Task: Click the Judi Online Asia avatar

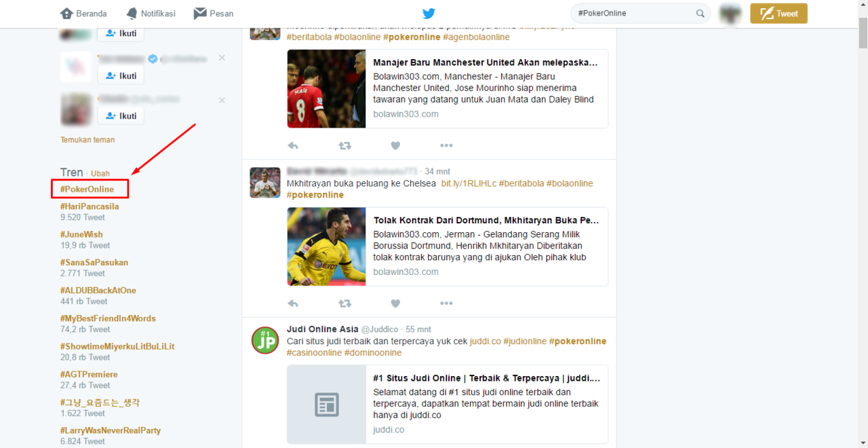Action: click(x=265, y=340)
